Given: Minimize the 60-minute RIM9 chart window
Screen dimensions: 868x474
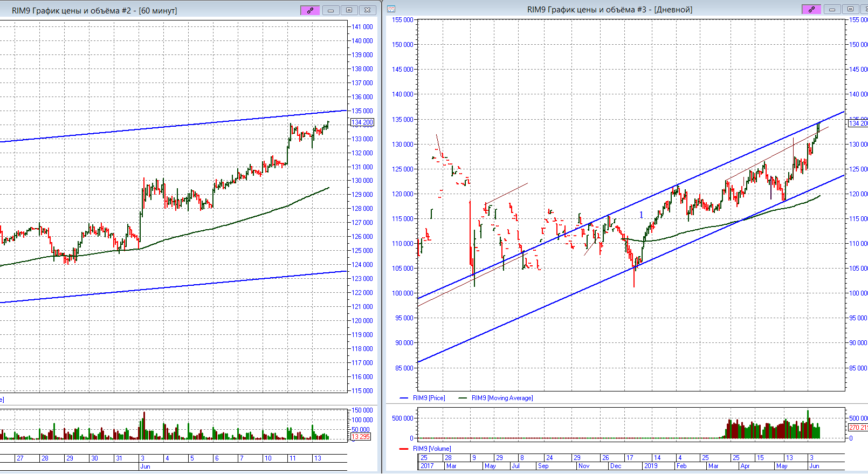Looking at the screenshot, I should point(330,10).
